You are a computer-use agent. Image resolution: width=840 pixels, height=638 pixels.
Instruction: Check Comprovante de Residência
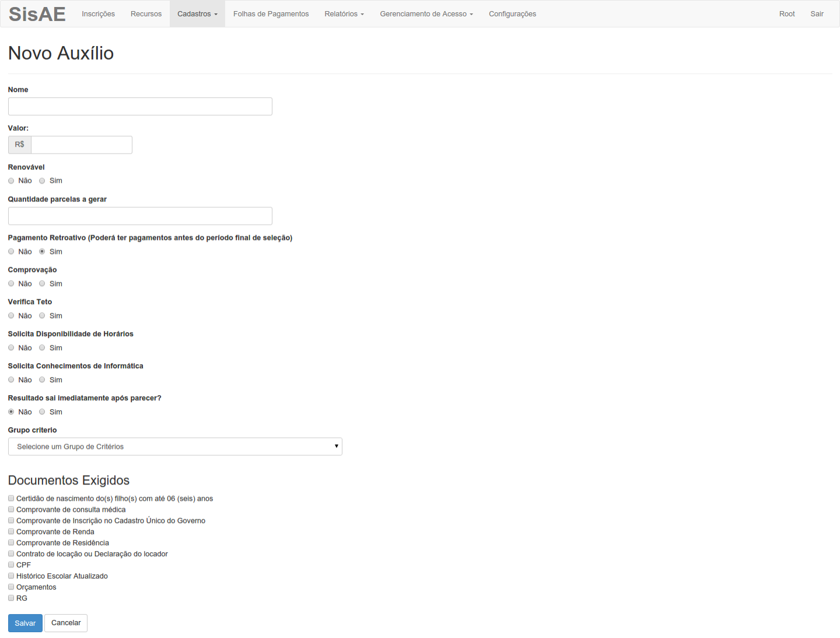tap(11, 543)
